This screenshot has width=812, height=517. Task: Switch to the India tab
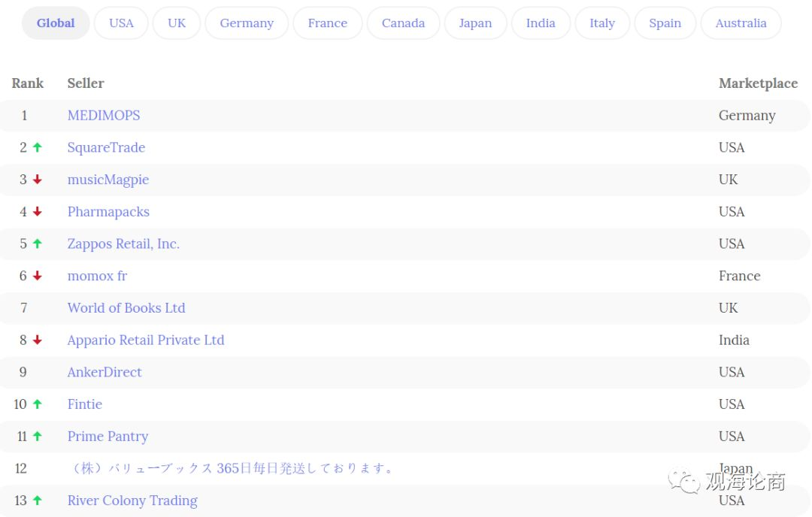pyautogui.click(x=541, y=23)
